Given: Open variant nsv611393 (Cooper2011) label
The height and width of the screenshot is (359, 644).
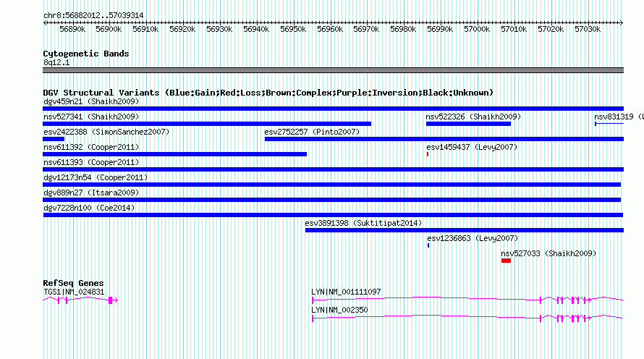Looking at the screenshot, I should pyautogui.click(x=91, y=162).
